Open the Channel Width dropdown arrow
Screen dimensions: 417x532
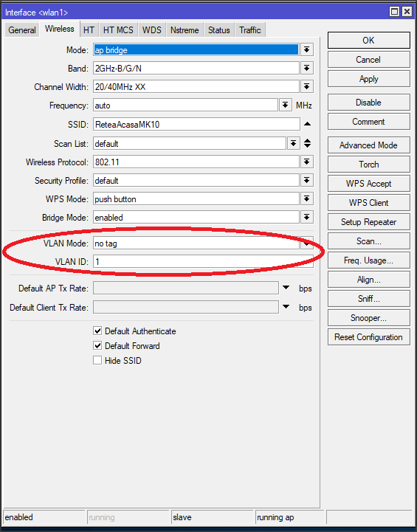click(307, 87)
